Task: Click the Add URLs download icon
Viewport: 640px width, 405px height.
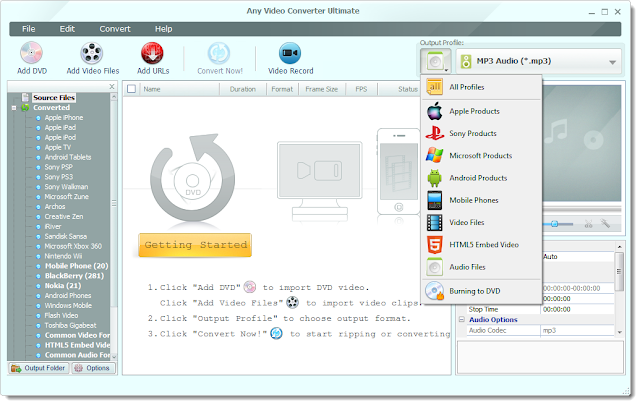Action: [x=152, y=53]
